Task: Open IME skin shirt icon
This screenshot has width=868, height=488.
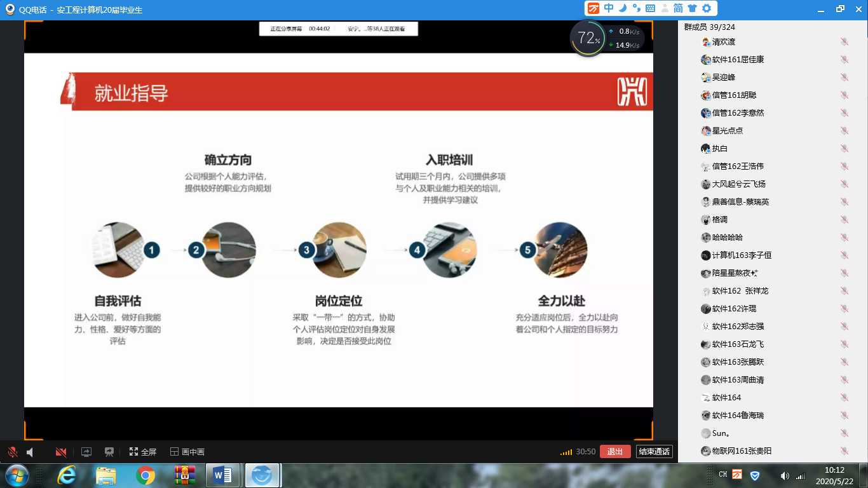Action: (692, 8)
